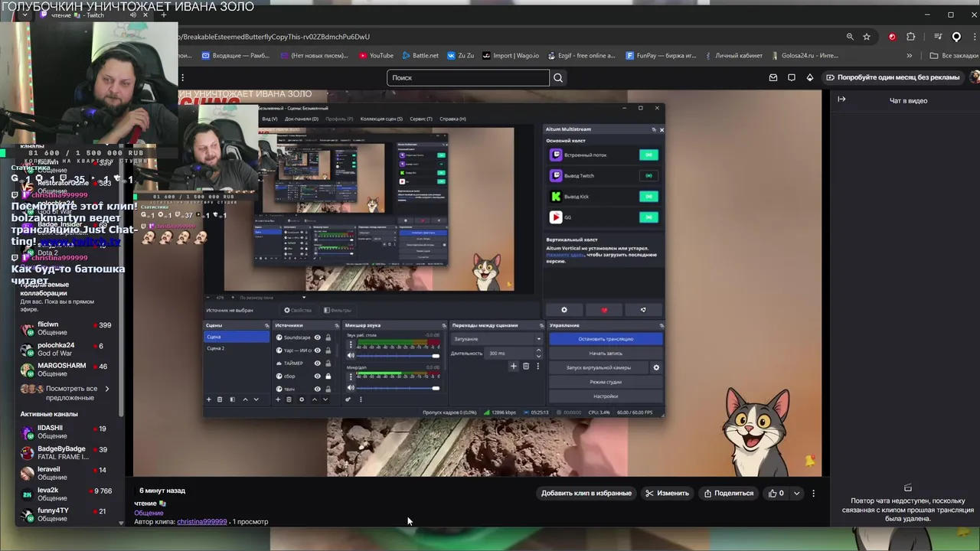Hide the Soundscape source
The image size is (980, 551).
tap(317, 337)
